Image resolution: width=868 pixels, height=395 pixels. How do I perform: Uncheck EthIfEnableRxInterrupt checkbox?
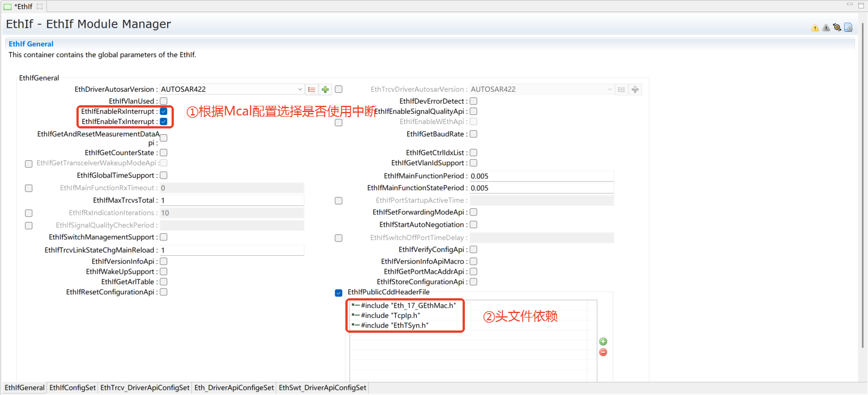click(163, 111)
